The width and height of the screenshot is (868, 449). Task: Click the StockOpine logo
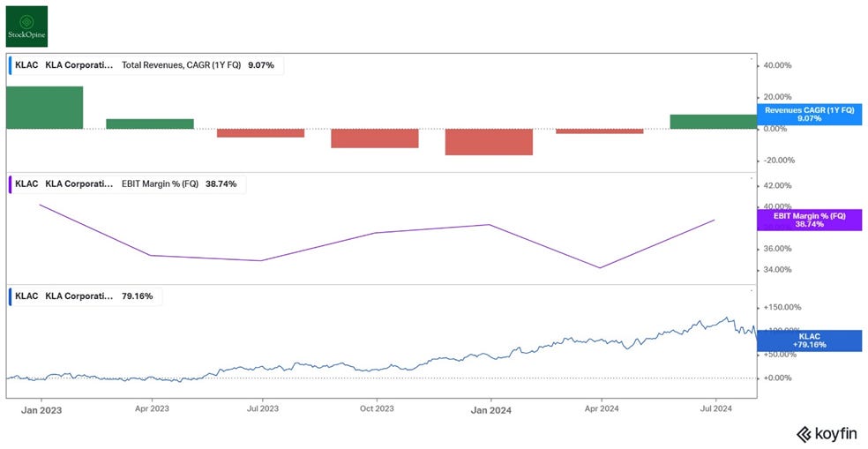click(x=26, y=26)
